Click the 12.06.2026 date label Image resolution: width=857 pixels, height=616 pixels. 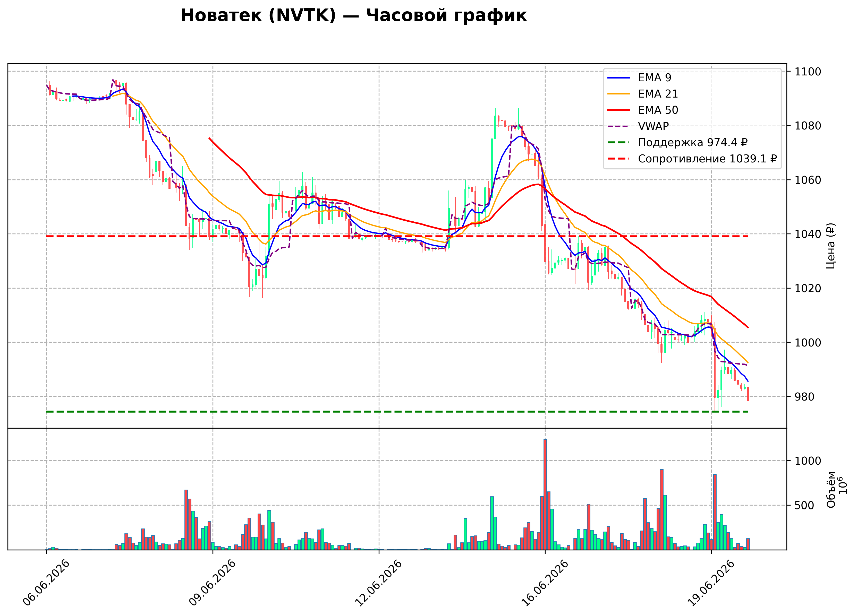(379, 583)
